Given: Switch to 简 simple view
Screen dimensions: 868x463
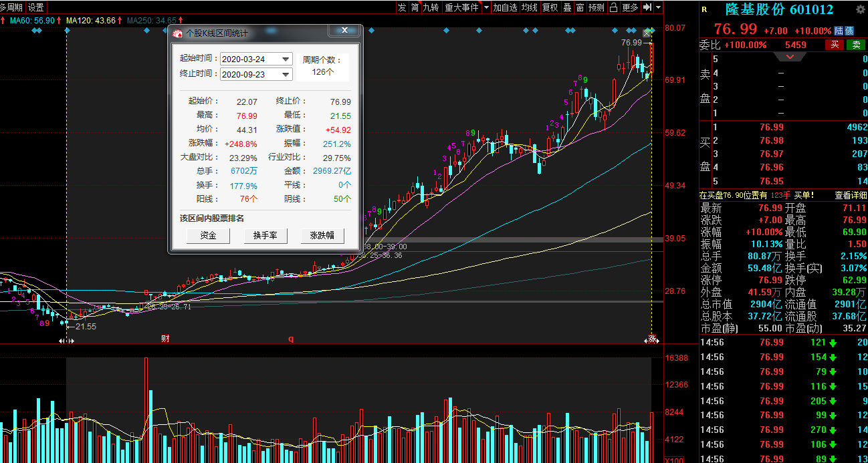Looking at the screenshot, I should coord(415,7).
